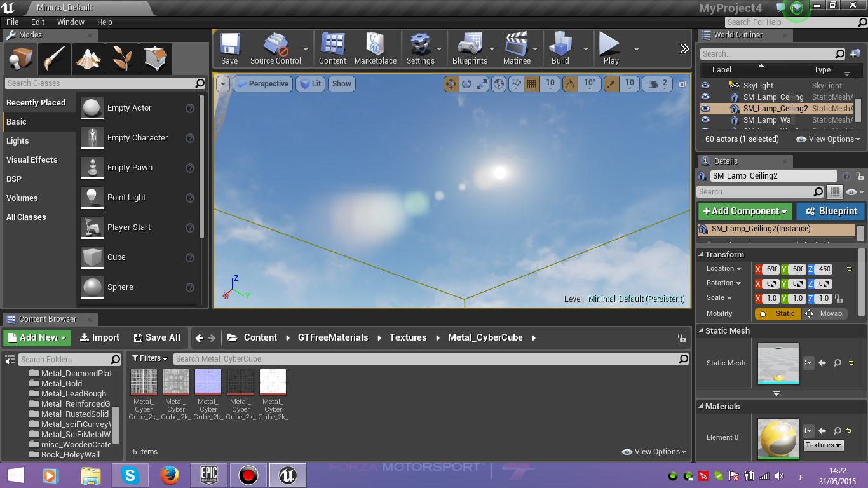The width and height of the screenshot is (868, 488).
Task: Select the Lights category in Modes
Action: pos(18,140)
